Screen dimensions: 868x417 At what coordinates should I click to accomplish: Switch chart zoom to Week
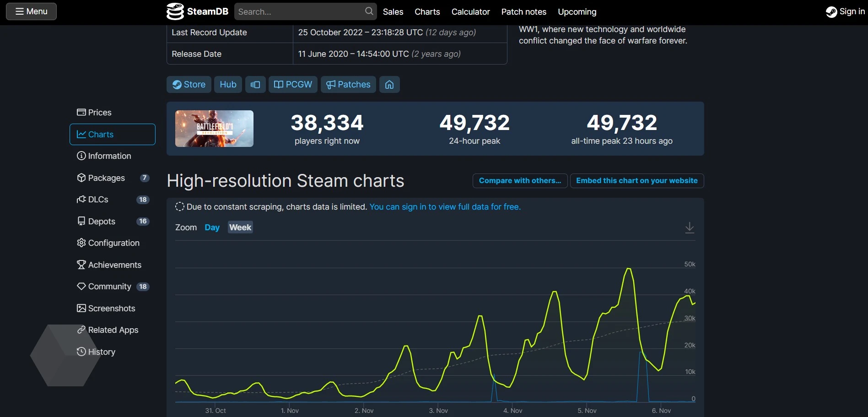[x=240, y=227]
